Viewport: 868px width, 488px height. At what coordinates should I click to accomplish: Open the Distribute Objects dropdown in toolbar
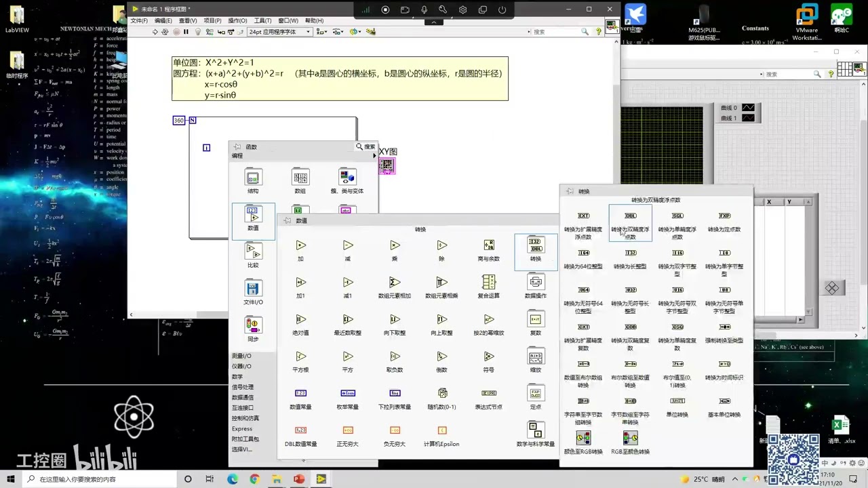point(338,32)
